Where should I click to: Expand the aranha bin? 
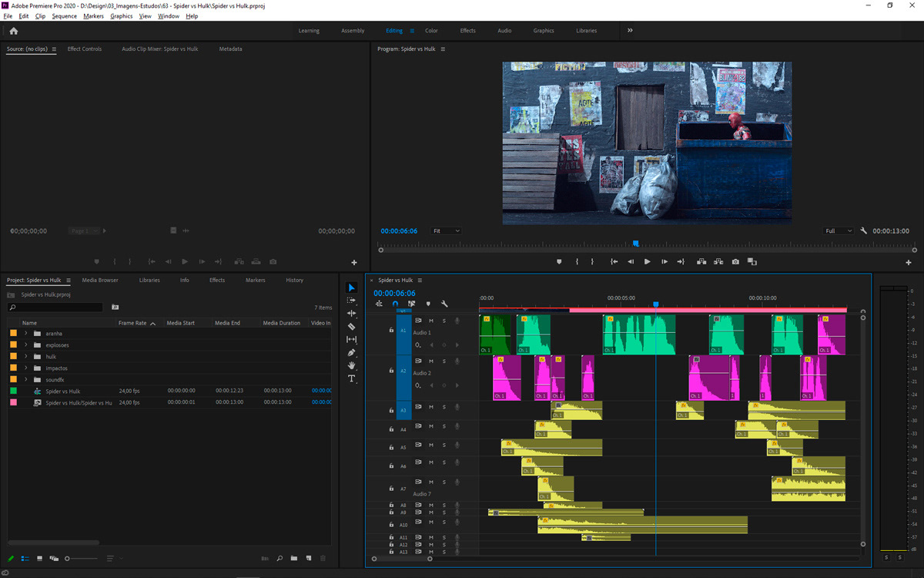(26, 333)
